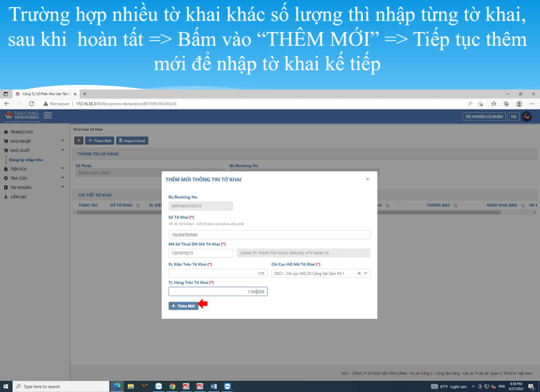Collapse the KHO XUẤT sidebar section

click(x=62, y=150)
